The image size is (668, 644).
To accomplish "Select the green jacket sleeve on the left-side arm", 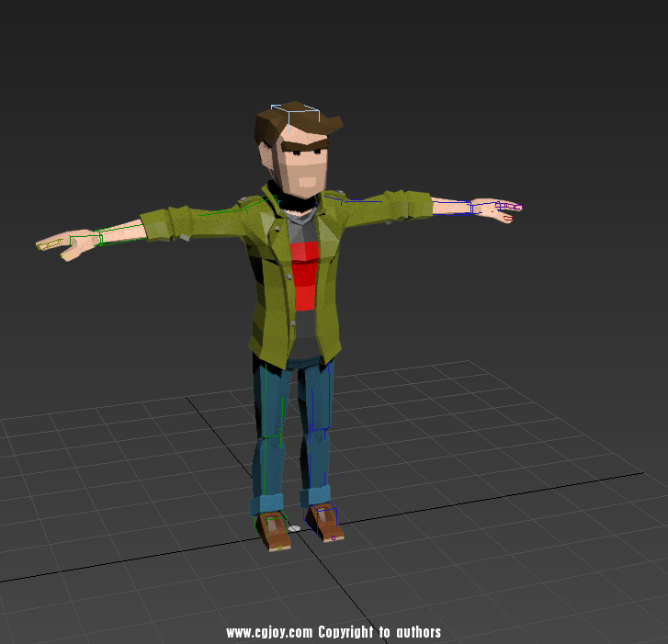I will (x=175, y=222).
